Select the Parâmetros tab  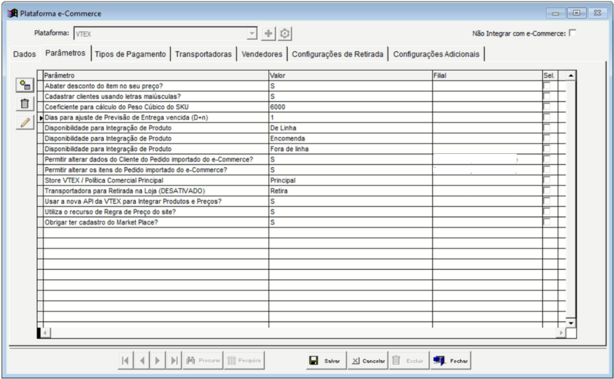pos(65,53)
